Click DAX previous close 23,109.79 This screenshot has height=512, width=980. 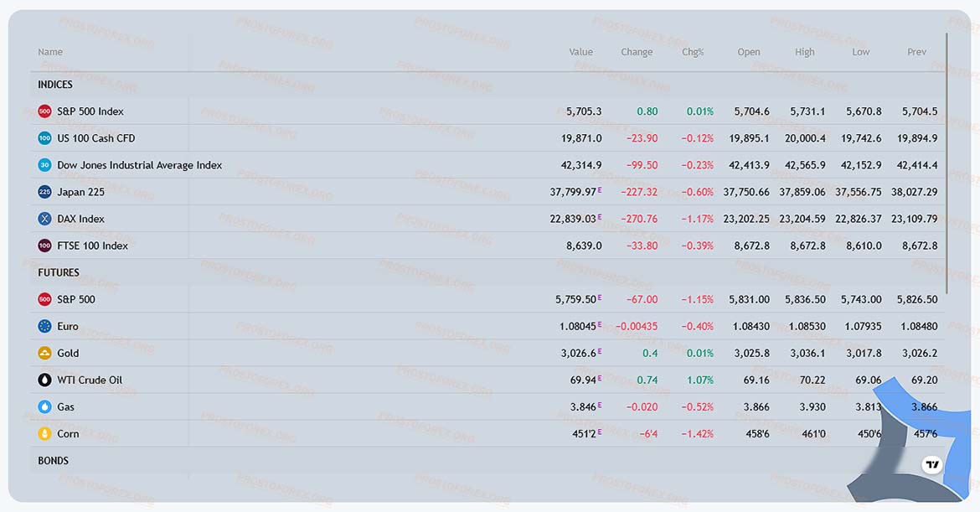(x=915, y=219)
